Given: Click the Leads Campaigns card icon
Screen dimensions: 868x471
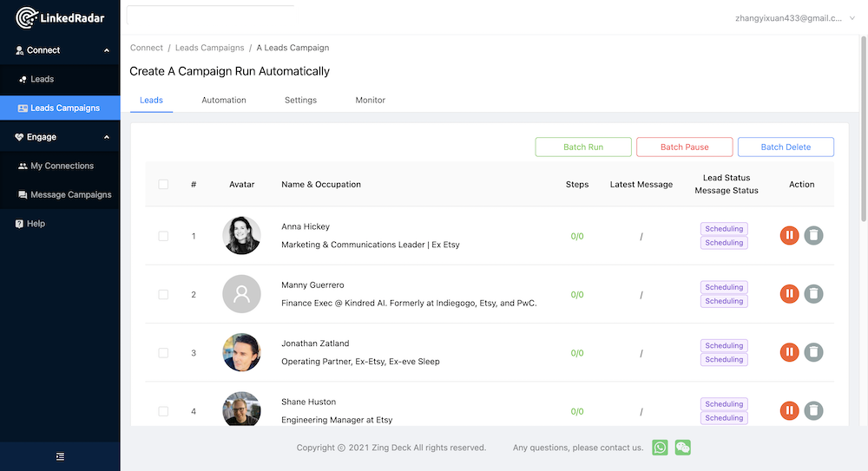Looking at the screenshot, I should 23,108.
